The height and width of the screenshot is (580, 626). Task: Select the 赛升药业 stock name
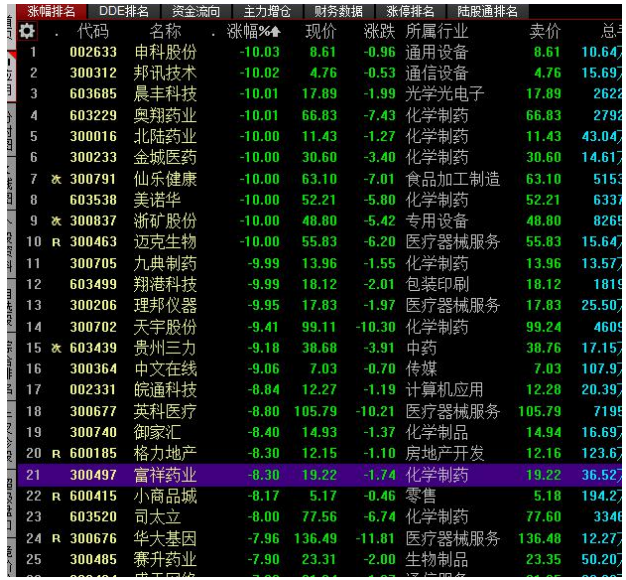tap(165, 559)
